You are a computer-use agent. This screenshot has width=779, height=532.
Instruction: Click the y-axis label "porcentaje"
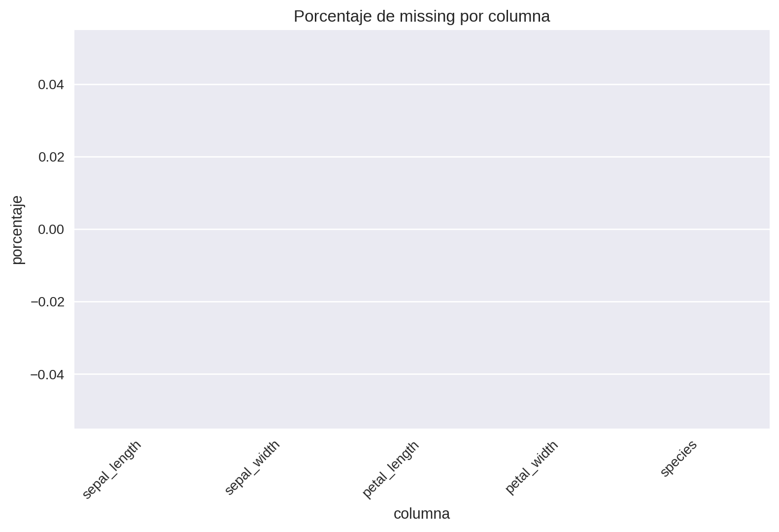click(x=18, y=230)
